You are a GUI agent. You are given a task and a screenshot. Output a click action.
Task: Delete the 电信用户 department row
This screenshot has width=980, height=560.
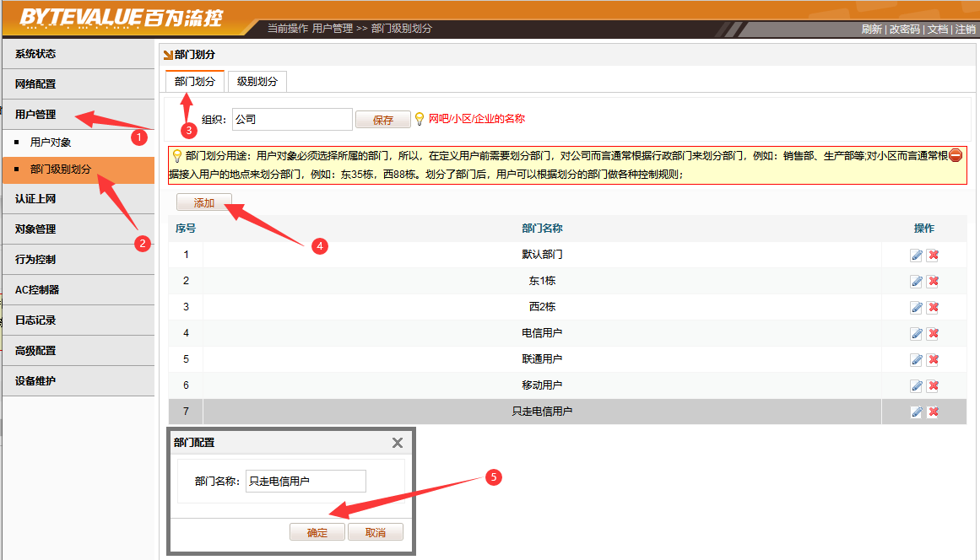tap(933, 334)
